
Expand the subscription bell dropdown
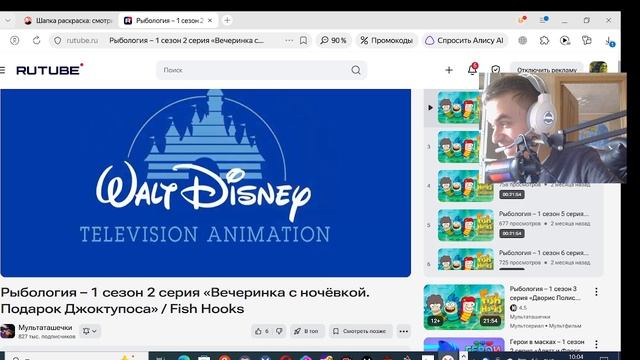click(x=90, y=331)
